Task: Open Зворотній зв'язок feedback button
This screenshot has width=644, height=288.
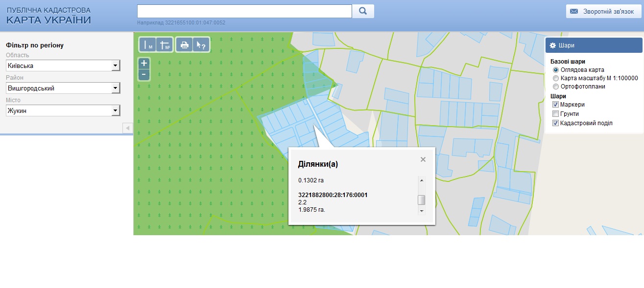Action: pos(604,11)
